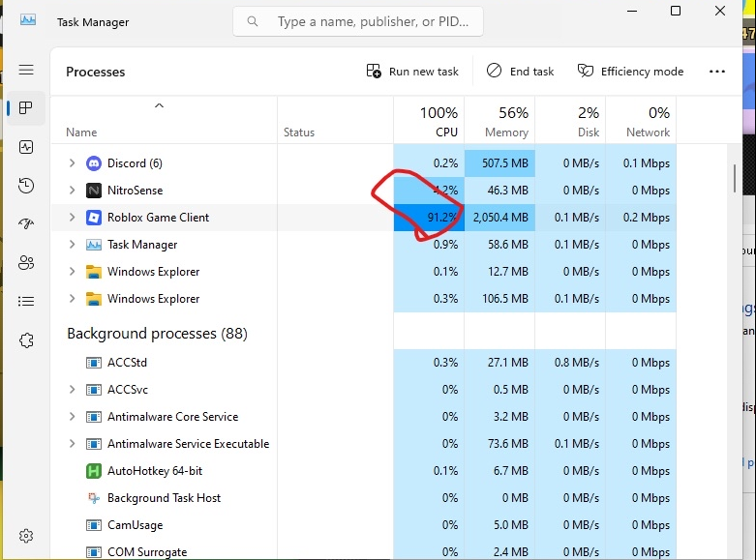Viewport: 756px width, 560px height.
Task: Click Roblox memory value 2,050.4 MB
Action: pyautogui.click(x=500, y=218)
